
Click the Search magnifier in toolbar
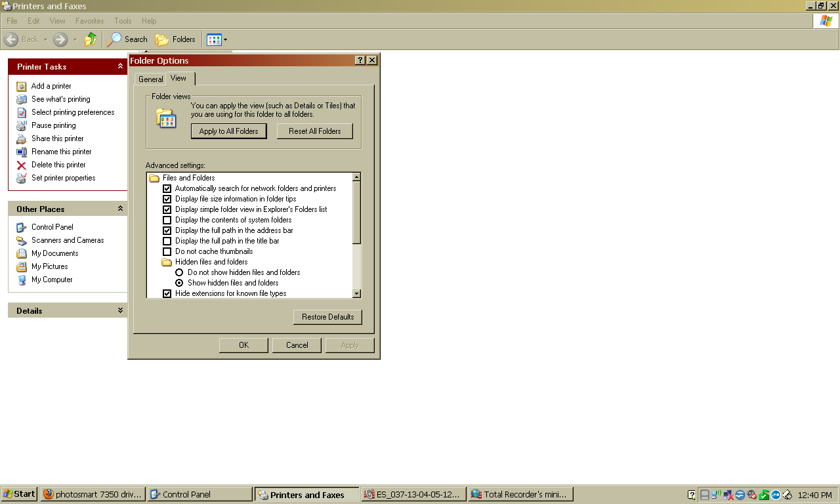[115, 39]
